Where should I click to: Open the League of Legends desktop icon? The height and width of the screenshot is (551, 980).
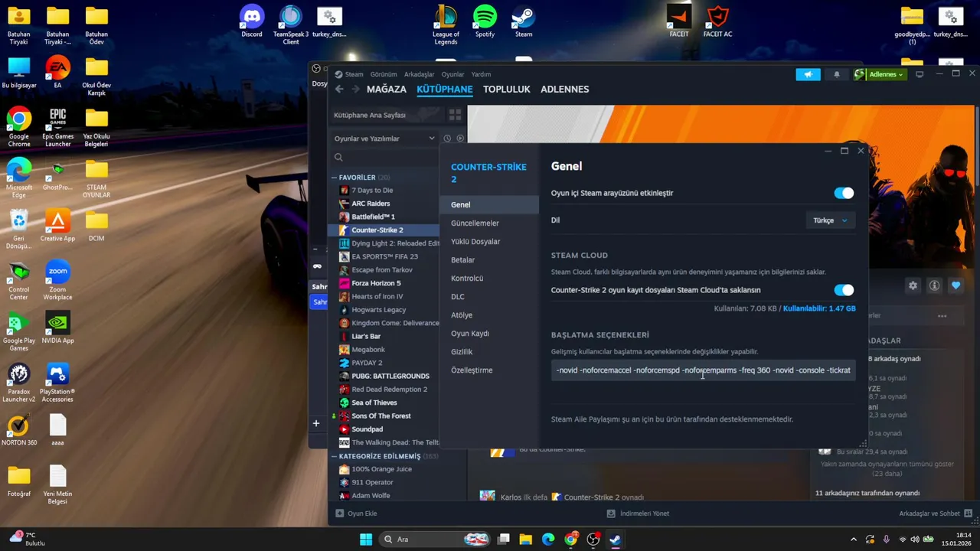click(x=446, y=24)
